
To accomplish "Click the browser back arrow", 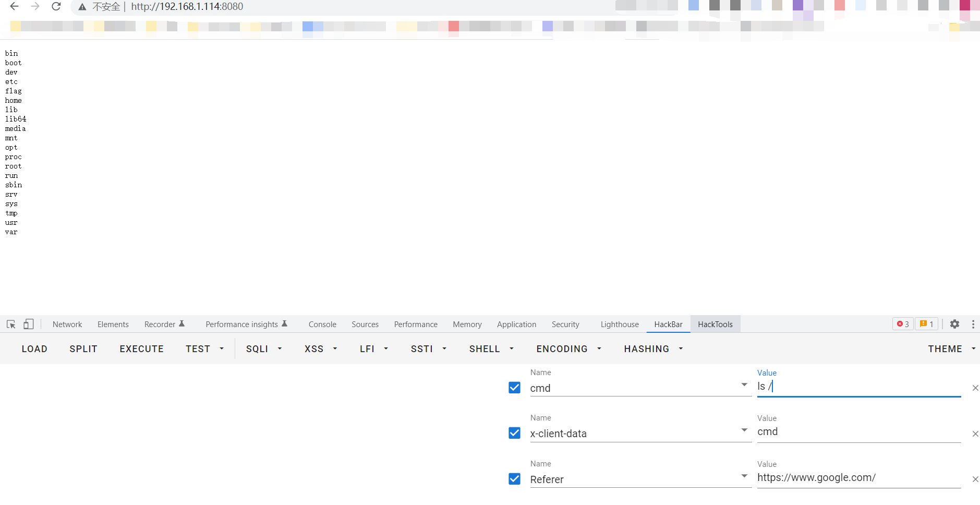I will pos(15,6).
